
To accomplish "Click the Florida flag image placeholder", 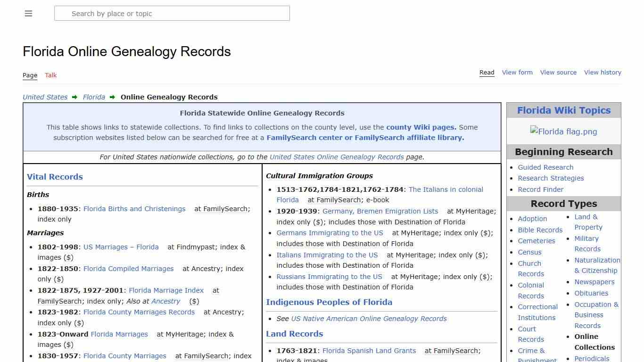I will 563,132.
